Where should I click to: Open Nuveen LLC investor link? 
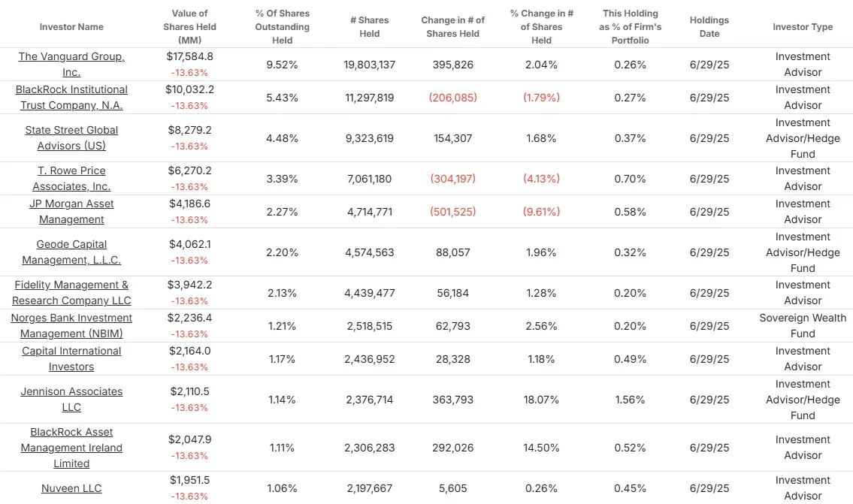coord(71,488)
